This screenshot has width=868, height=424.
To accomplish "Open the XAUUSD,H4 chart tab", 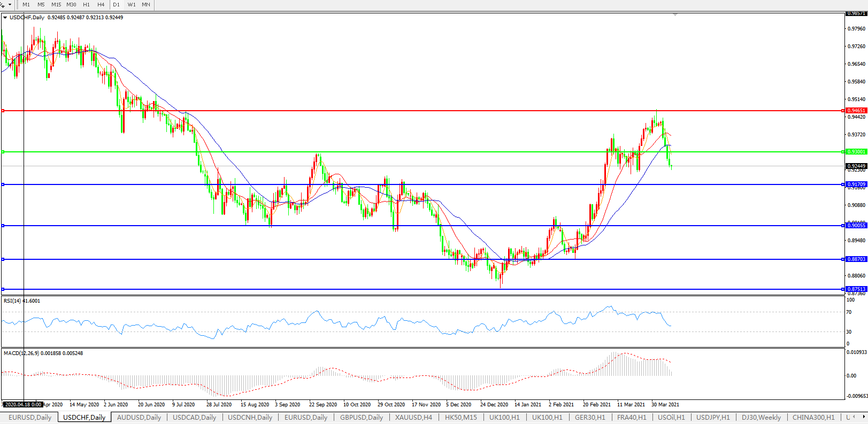I will 413,418.
